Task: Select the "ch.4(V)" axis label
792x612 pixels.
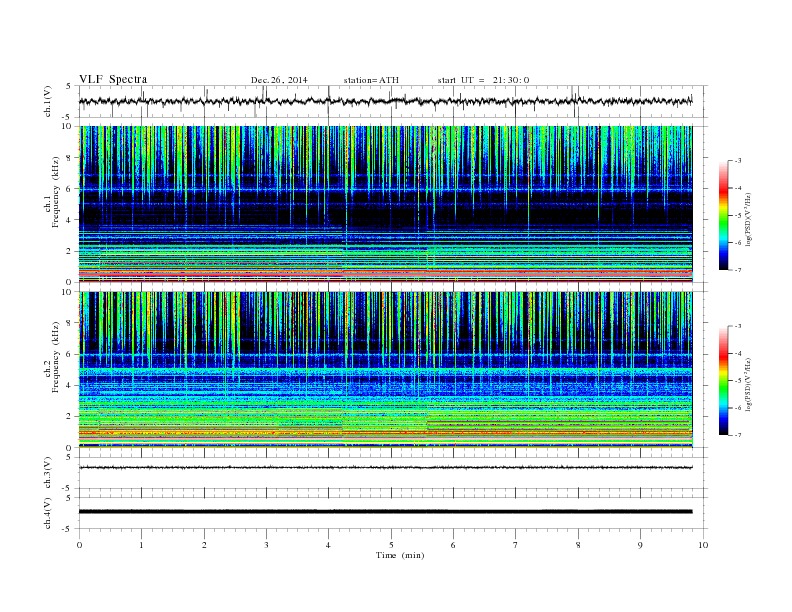Action: [x=48, y=513]
